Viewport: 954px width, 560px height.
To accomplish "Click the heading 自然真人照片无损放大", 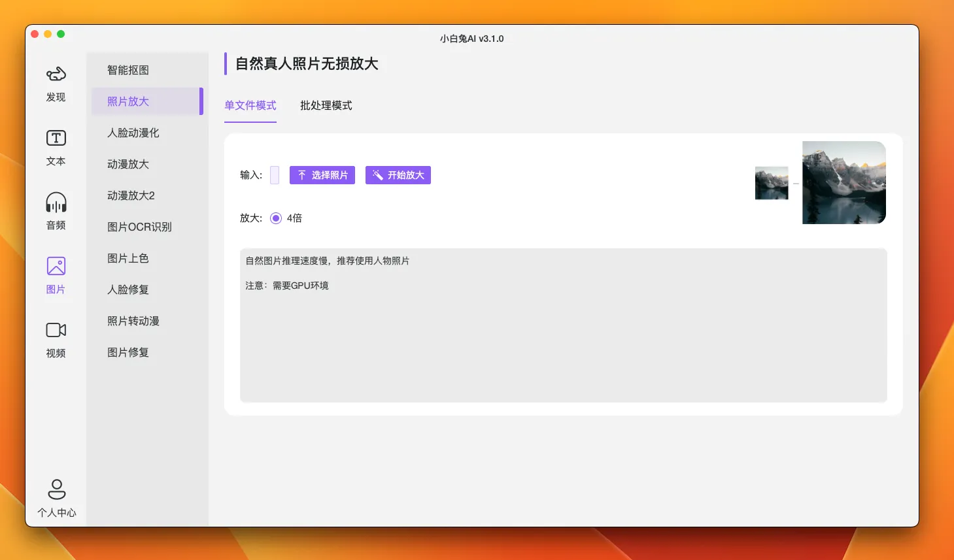I will coord(307,63).
